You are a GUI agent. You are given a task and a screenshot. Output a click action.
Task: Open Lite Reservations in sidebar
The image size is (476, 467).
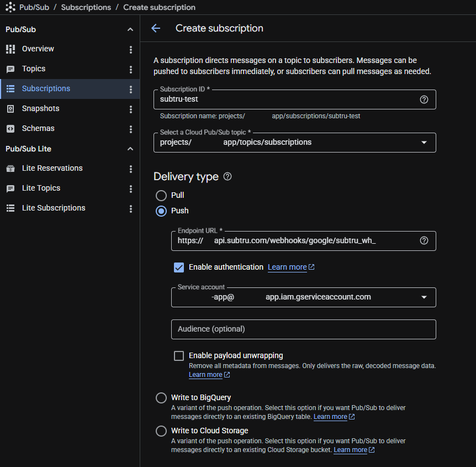tap(70, 169)
